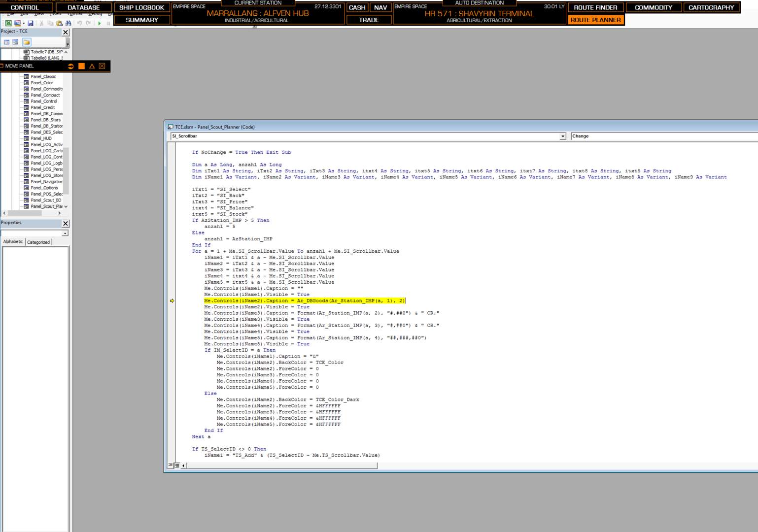Select Panel_Credit in the project tree
This screenshot has height=532, width=758.
(x=43, y=107)
